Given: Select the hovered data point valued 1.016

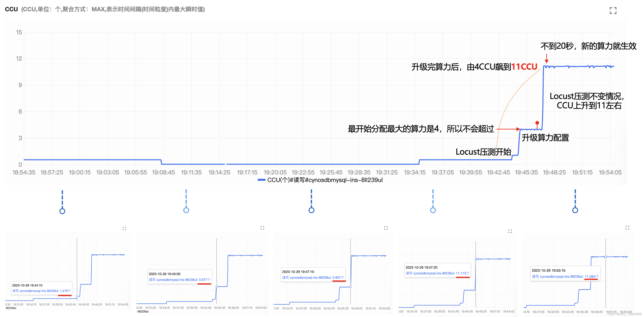Looking at the screenshot, I should (77, 296).
